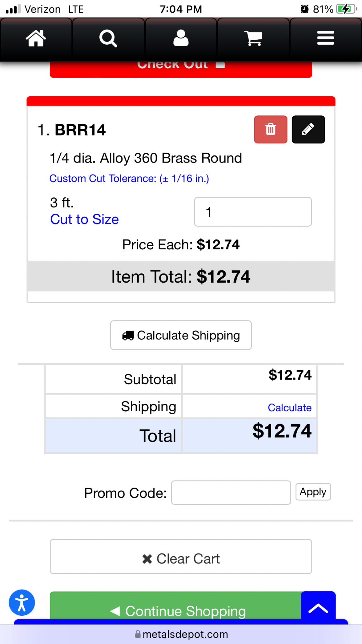Click Calculate Shipping button

(181, 335)
